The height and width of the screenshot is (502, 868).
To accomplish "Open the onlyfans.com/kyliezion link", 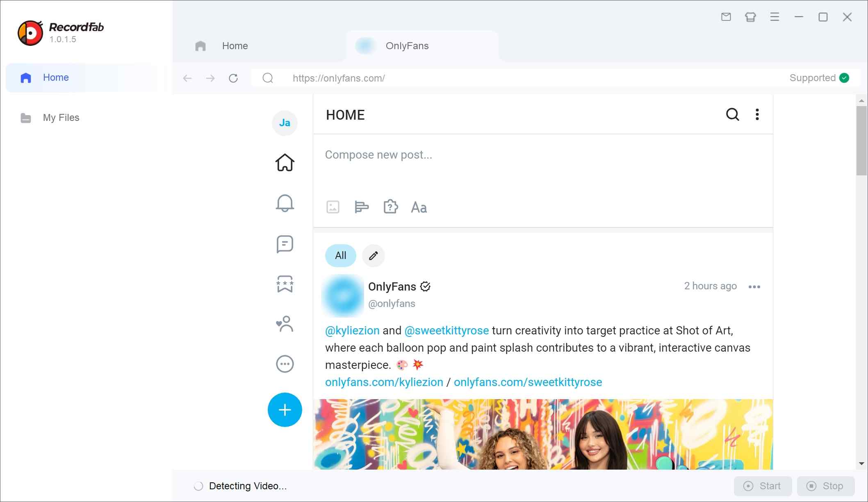I will (x=384, y=382).
